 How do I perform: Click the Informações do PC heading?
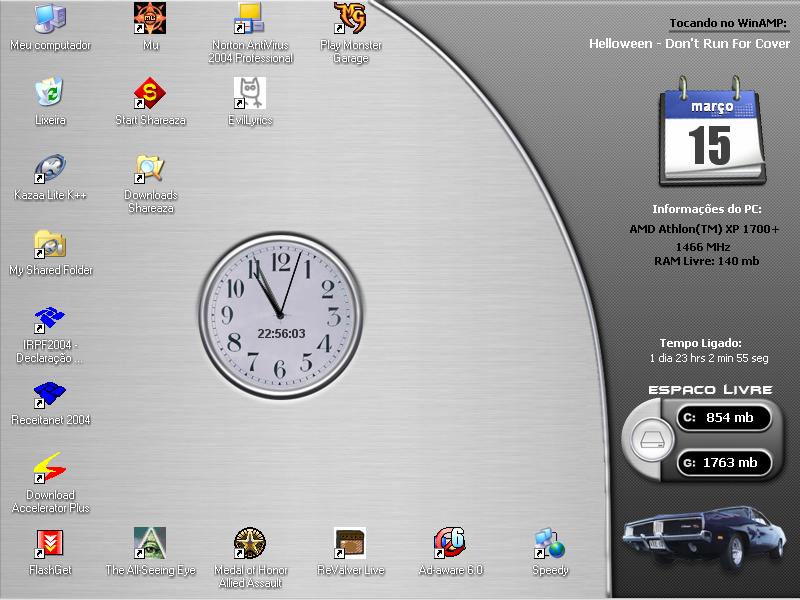coord(707,209)
